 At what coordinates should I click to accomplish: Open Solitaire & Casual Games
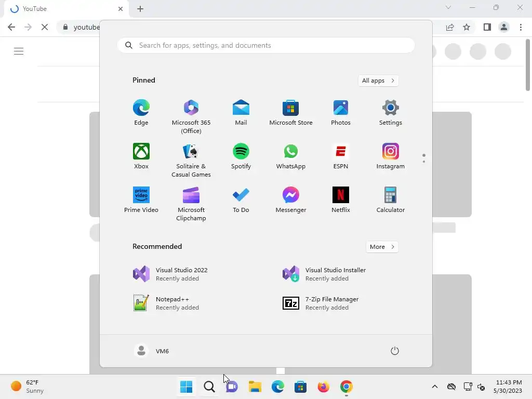[x=191, y=161]
